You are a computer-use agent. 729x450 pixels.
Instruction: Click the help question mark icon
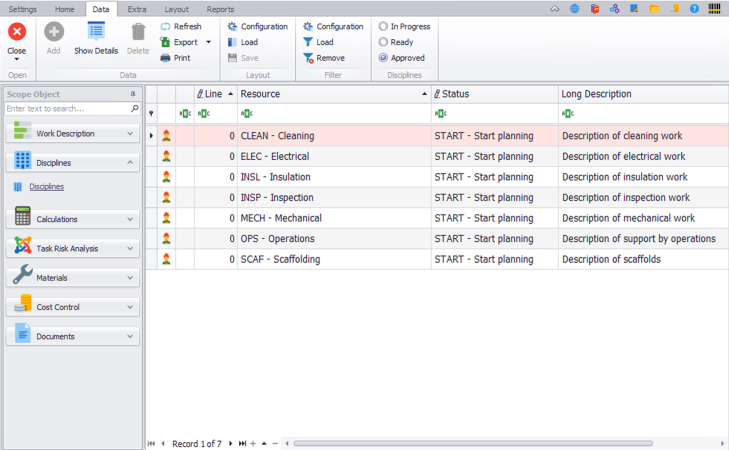[694, 9]
